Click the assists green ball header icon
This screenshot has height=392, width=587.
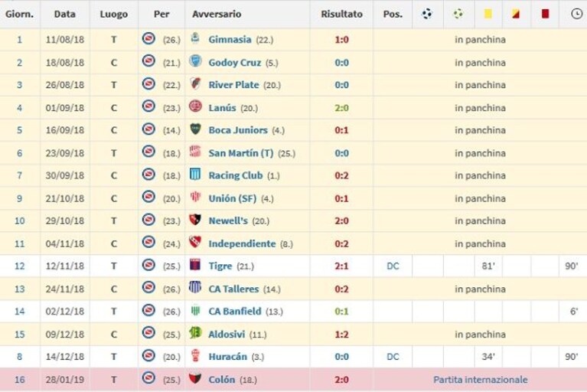[458, 14]
